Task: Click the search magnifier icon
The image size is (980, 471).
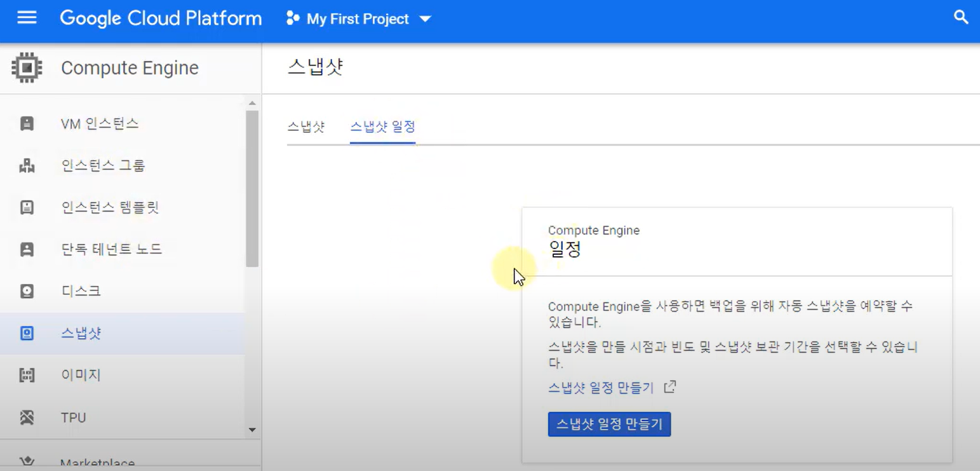Action: pos(961,18)
